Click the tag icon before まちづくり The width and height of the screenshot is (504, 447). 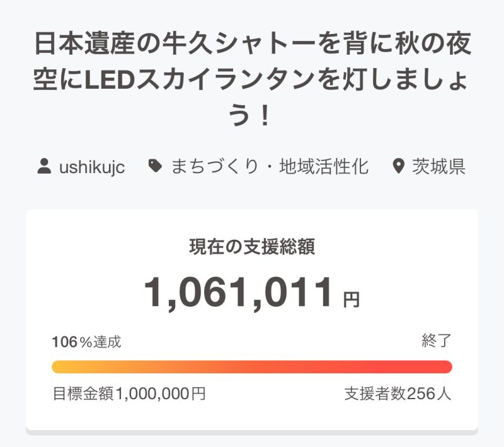(x=155, y=166)
